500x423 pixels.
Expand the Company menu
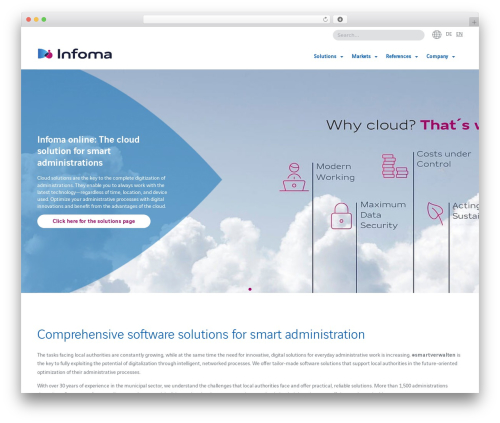pos(440,56)
